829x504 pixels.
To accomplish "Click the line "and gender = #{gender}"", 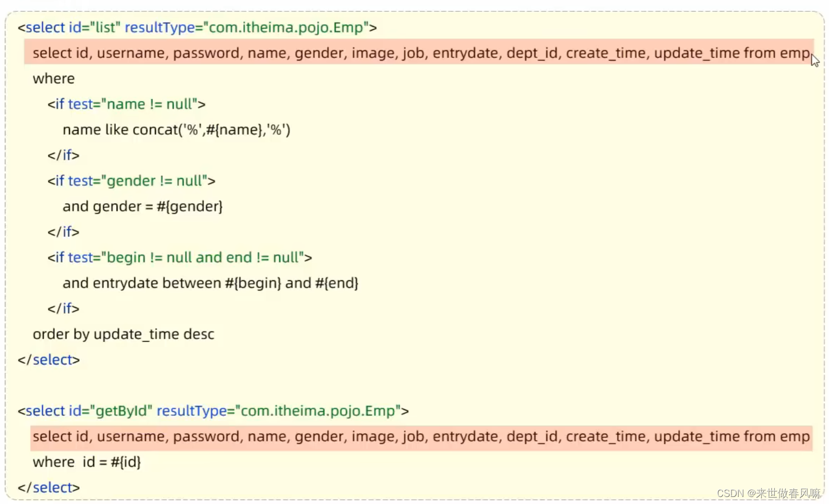I will (142, 206).
